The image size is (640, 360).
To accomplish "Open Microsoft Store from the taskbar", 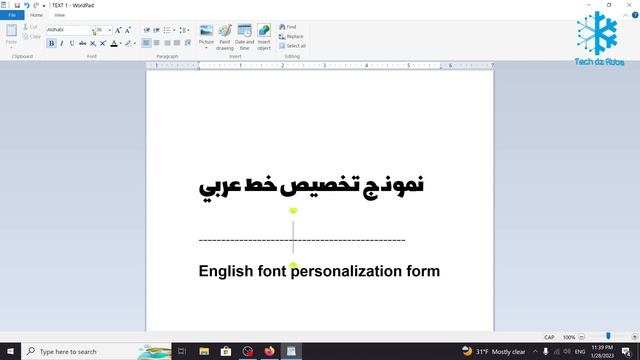I will point(226,351).
